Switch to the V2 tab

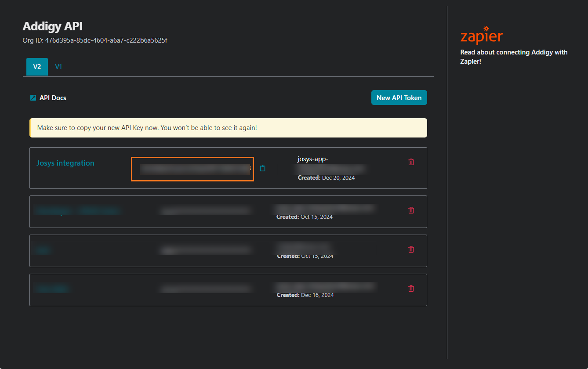pyautogui.click(x=37, y=67)
